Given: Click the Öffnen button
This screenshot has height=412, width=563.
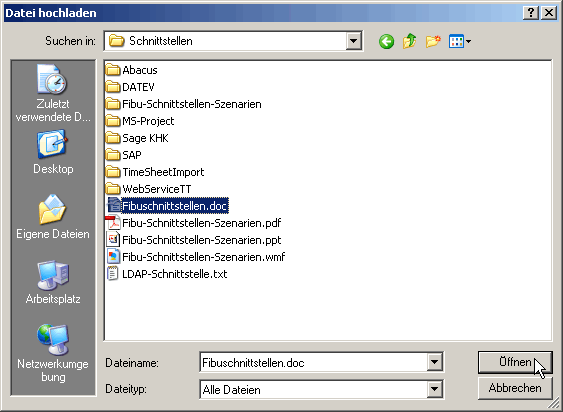Looking at the screenshot, I should point(515,362).
